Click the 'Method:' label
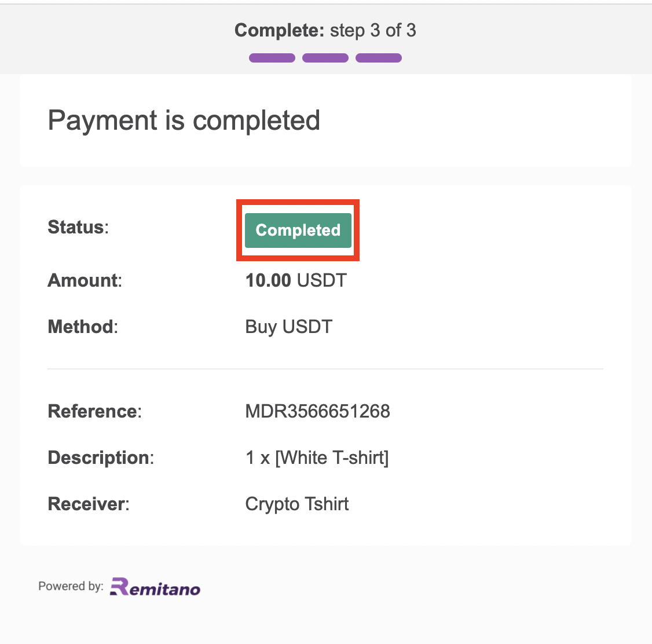This screenshot has width=652, height=644. coord(83,327)
